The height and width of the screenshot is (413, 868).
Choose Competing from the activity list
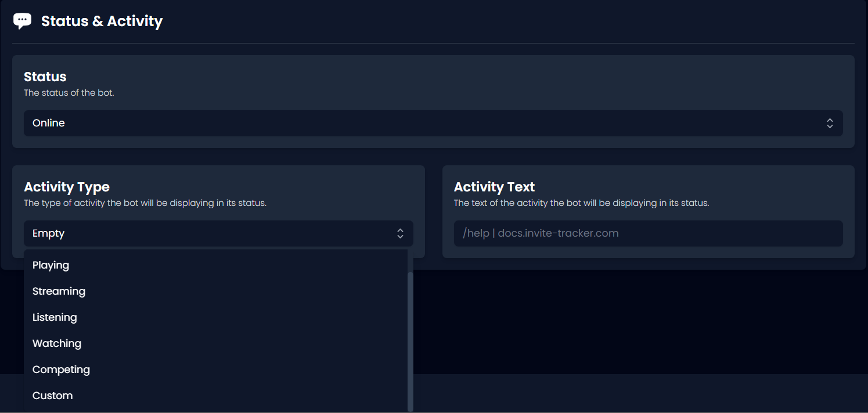coord(61,369)
